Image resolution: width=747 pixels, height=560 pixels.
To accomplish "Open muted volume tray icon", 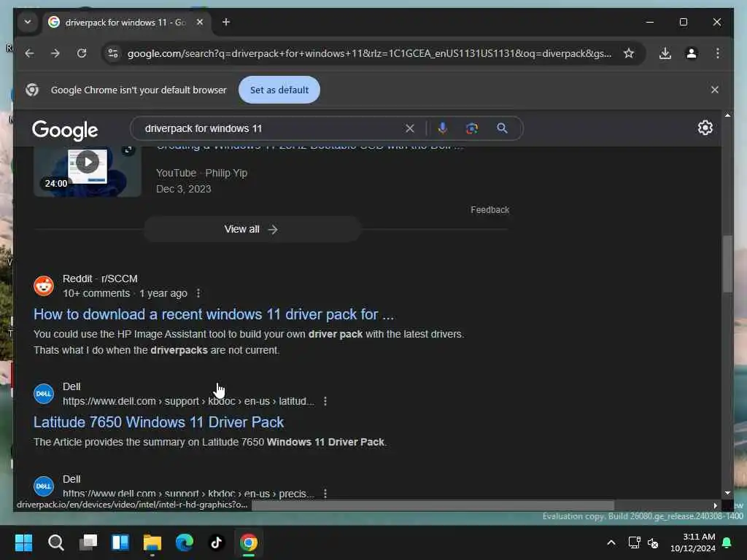I will pyautogui.click(x=653, y=542).
